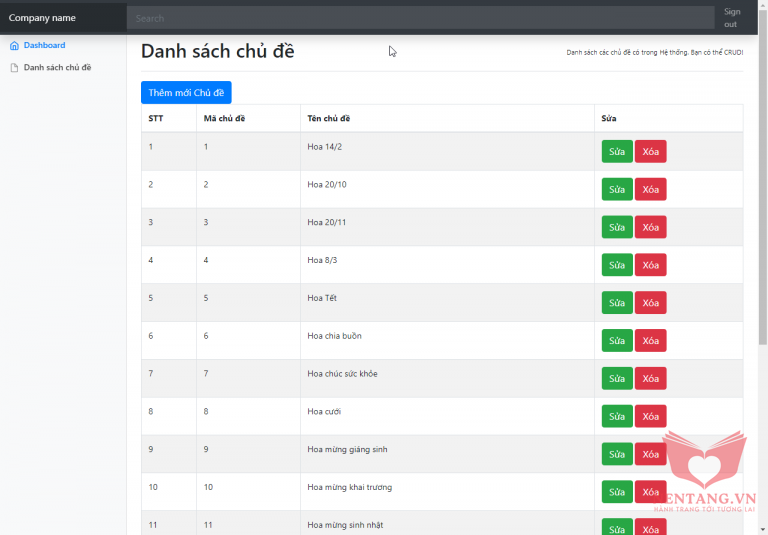Click the Dashboard home icon in sidebar
The width and height of the screenshot is (768, 535).
tap(14, 46)
